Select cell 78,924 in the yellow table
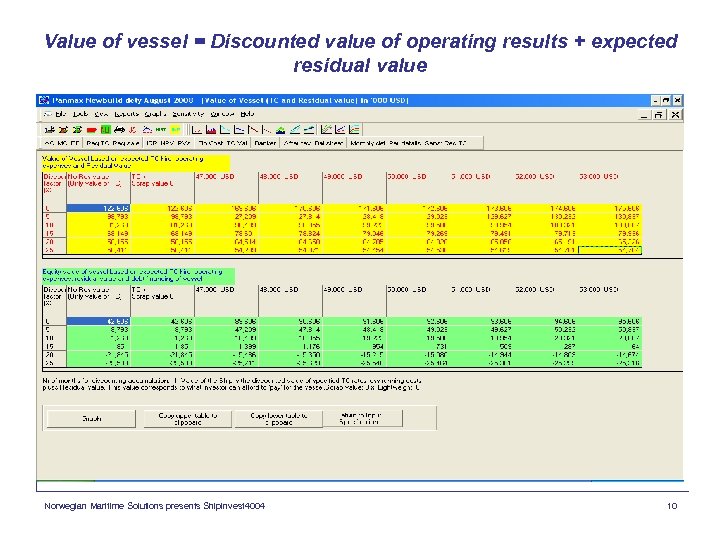 pyautogui.click(x=290, y=233)
